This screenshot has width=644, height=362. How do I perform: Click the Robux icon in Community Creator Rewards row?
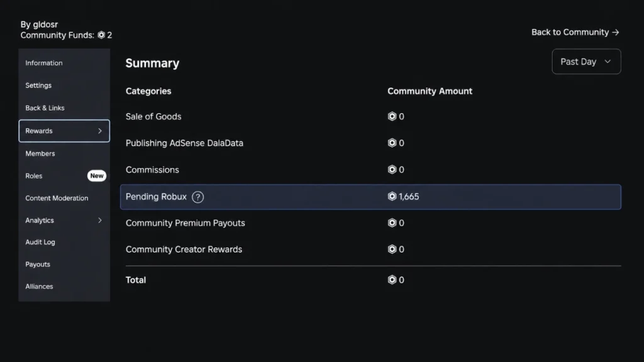click(x=392, y=249)
